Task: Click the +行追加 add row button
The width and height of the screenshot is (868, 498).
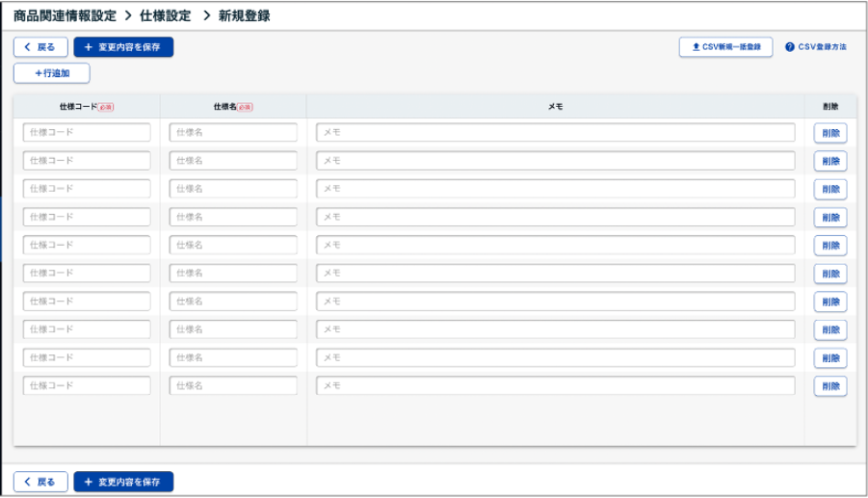Action: 52,73
